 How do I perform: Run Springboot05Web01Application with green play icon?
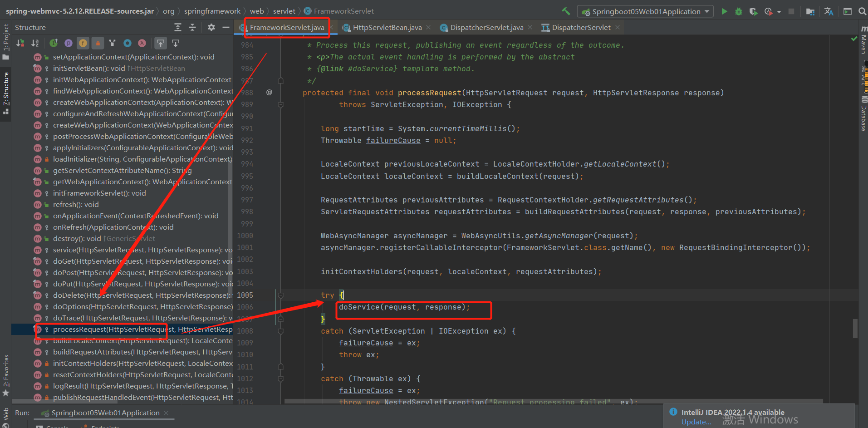click(724, 11)
